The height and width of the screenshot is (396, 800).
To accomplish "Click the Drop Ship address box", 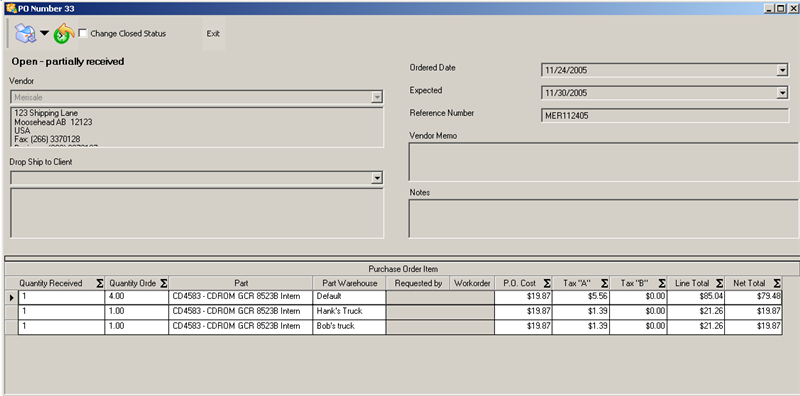I will coord(197,213).
